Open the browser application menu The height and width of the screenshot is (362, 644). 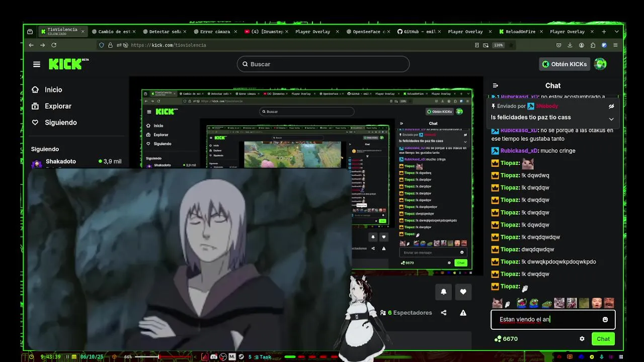click(x=615, y=45)
